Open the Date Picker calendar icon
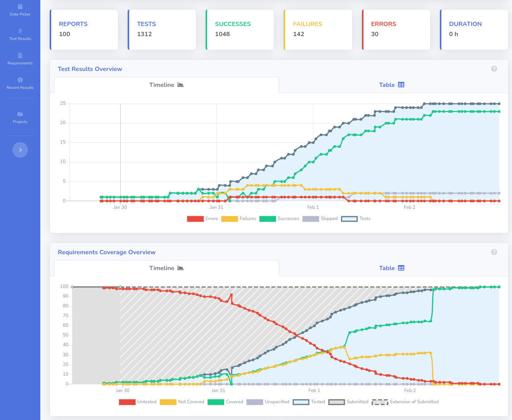The width and height of the screenshot is (512, 420). click(20, 7)
